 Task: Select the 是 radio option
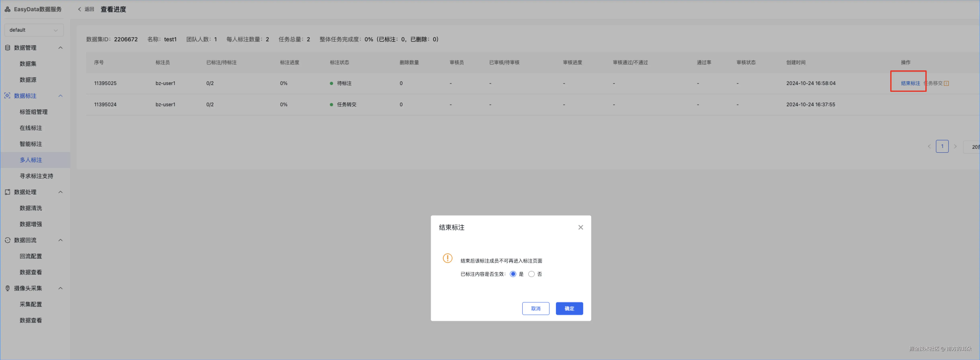(x=513, y=274)
